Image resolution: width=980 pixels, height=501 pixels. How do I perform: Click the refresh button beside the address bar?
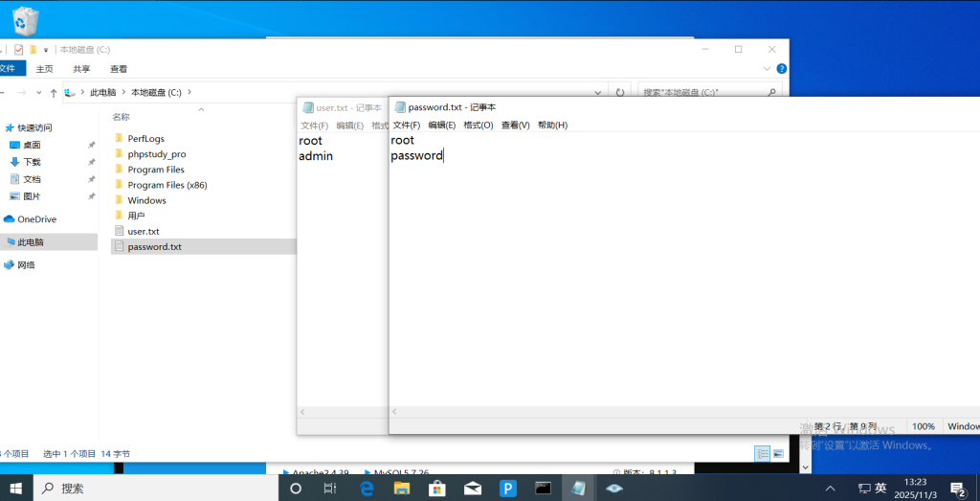click(x=620, y=93)
